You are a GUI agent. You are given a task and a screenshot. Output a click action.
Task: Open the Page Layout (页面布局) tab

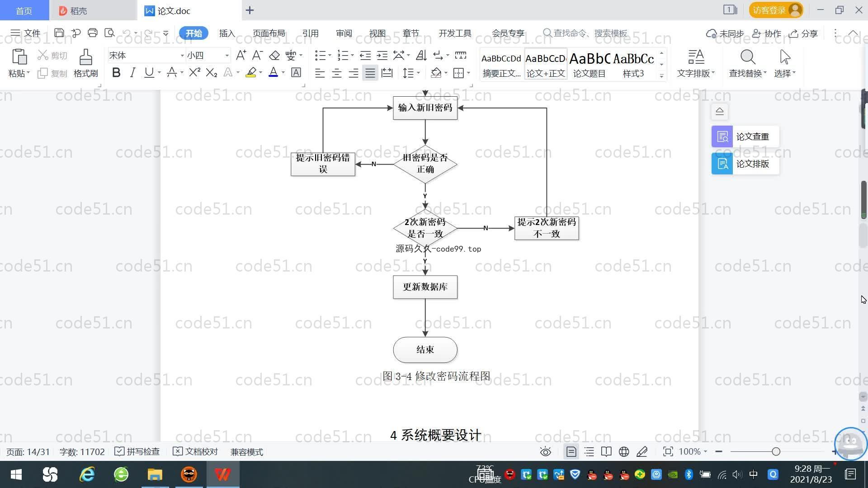(x=269, y=33)
